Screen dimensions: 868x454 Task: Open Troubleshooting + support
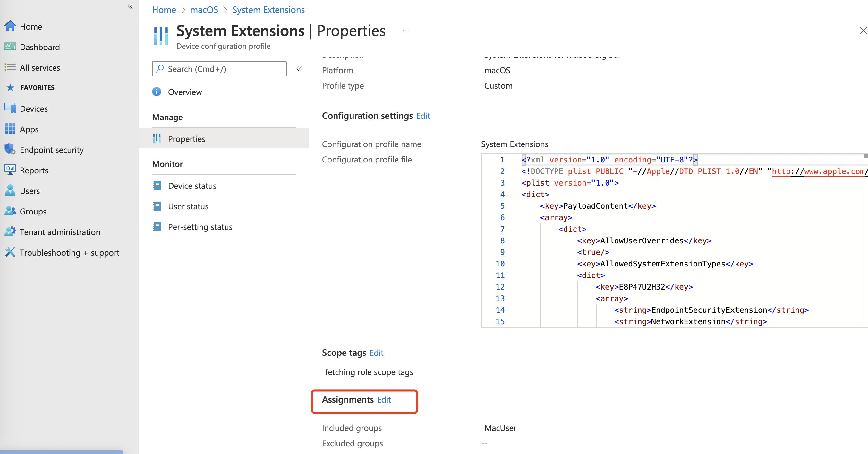[x=69, y=252]
